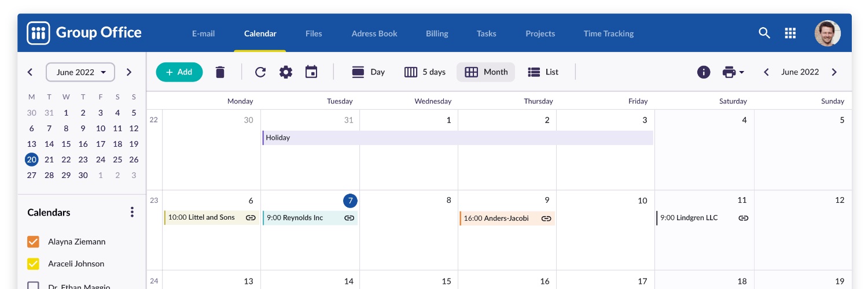Open the Holiday event
This screenshot has width=868, height=289.
458,138
